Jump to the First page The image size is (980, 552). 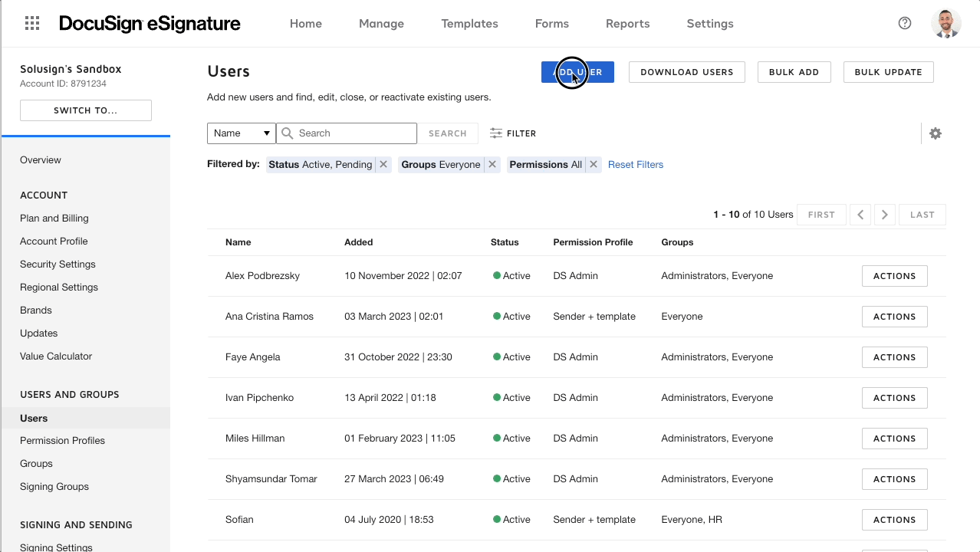pos(821,215)
